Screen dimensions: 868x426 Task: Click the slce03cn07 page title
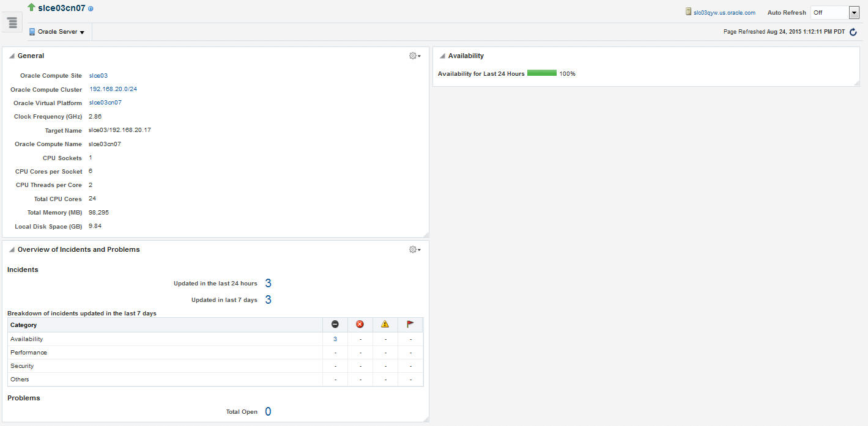[62, 8]
